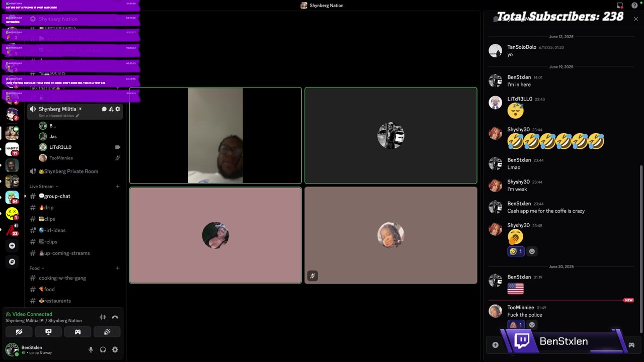Click the camera icon beside LiTxR3LL0

pos(118,147)
